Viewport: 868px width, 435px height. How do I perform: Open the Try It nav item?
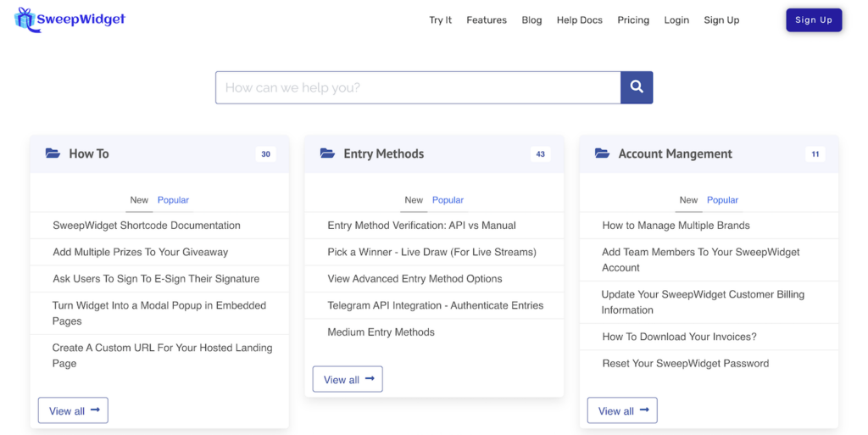(440, 20)
